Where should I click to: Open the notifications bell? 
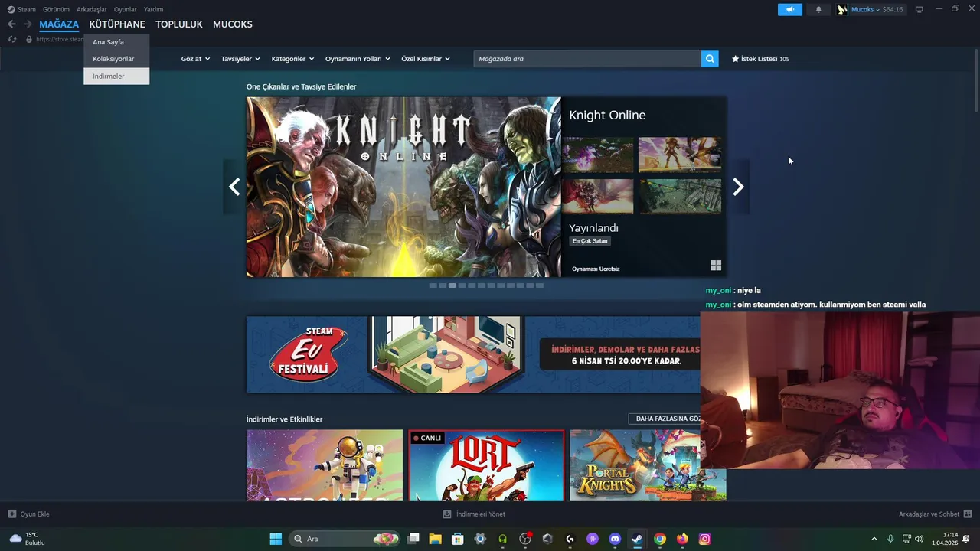pos(818,9)
